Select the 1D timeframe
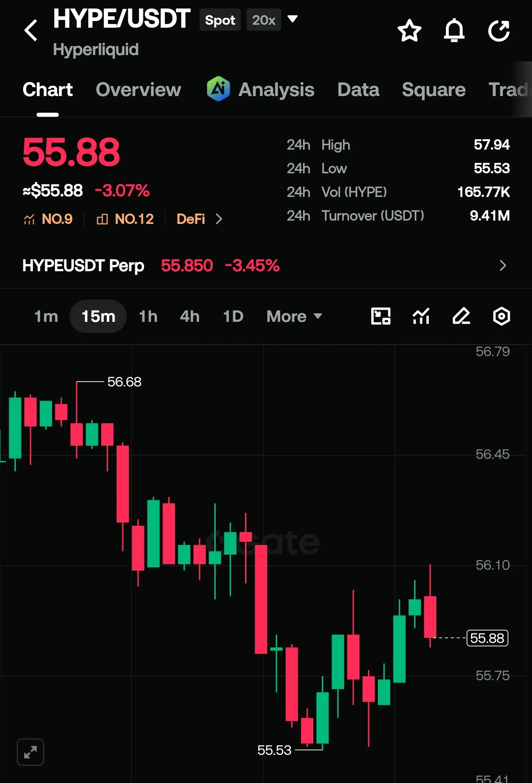Screen dimensions: 532x783 tap(233, 316)
